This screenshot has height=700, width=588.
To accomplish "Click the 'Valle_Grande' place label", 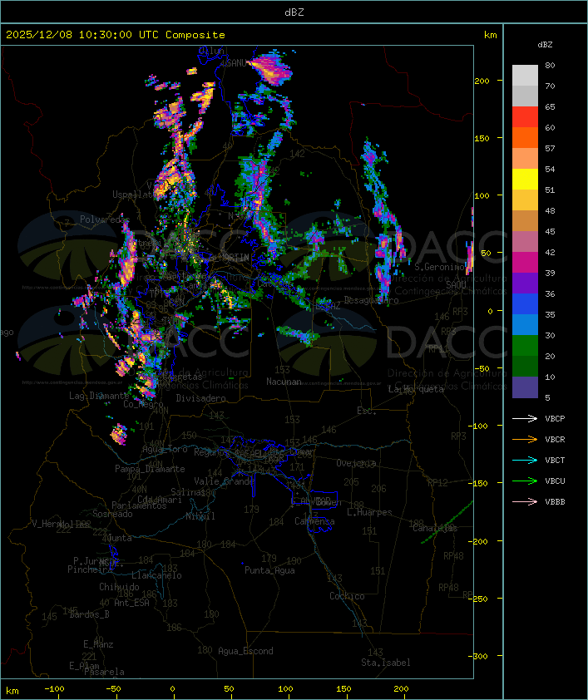I will [x=224, y=481].
